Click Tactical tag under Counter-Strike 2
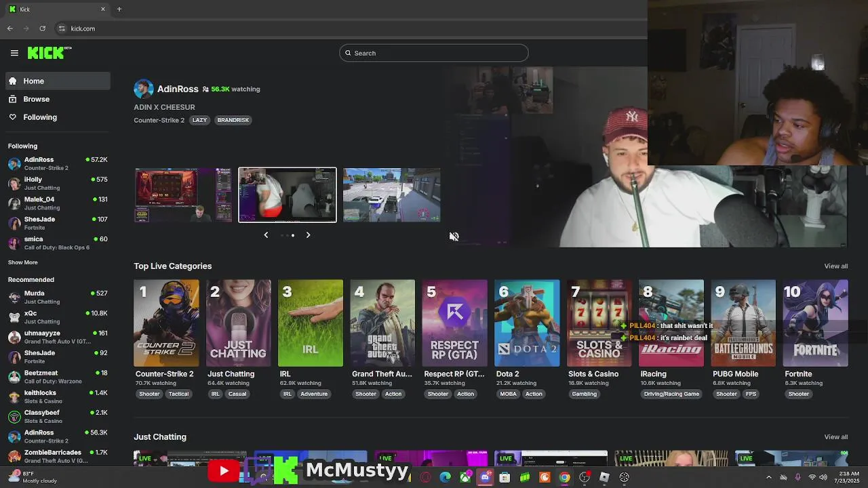868x488 pixels. click(179, 394)
